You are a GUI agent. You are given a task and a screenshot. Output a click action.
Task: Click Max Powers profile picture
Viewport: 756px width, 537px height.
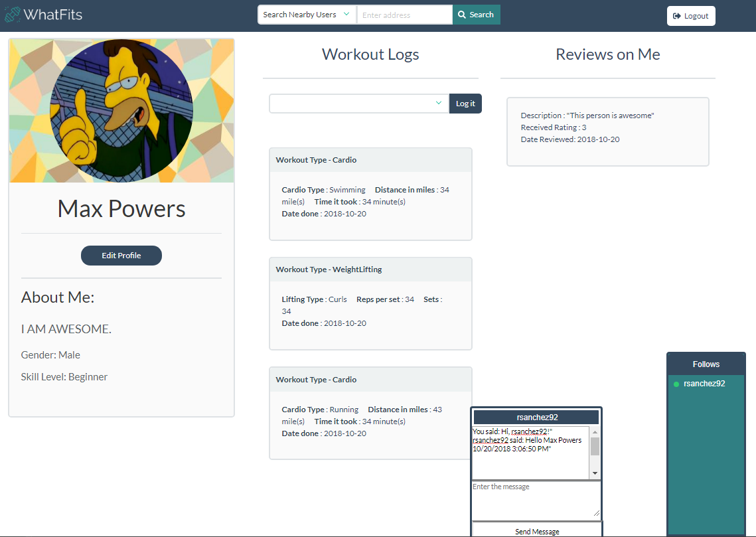[121, 111]
